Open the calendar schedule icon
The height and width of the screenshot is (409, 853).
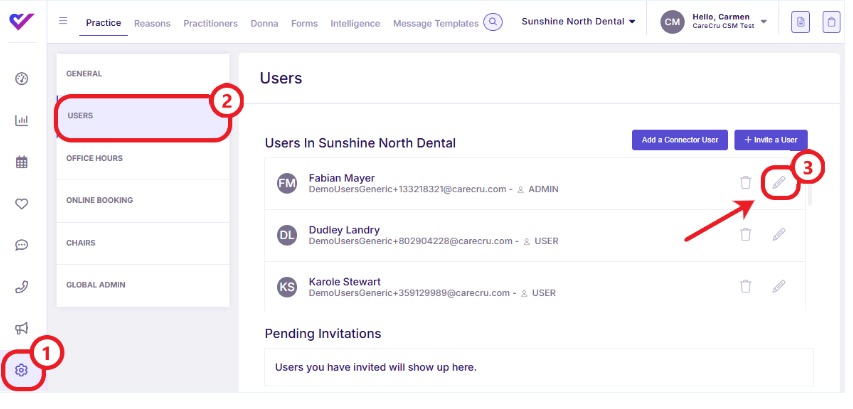21,162
